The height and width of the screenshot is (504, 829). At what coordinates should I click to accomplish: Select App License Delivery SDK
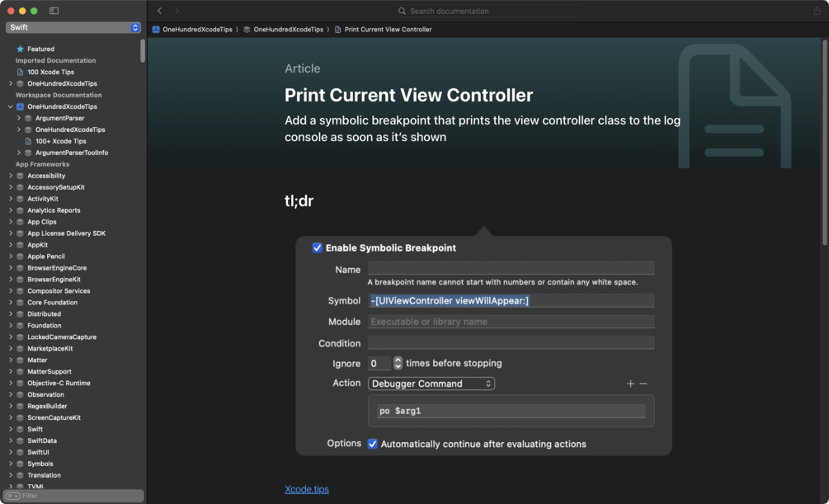(66, 233)
